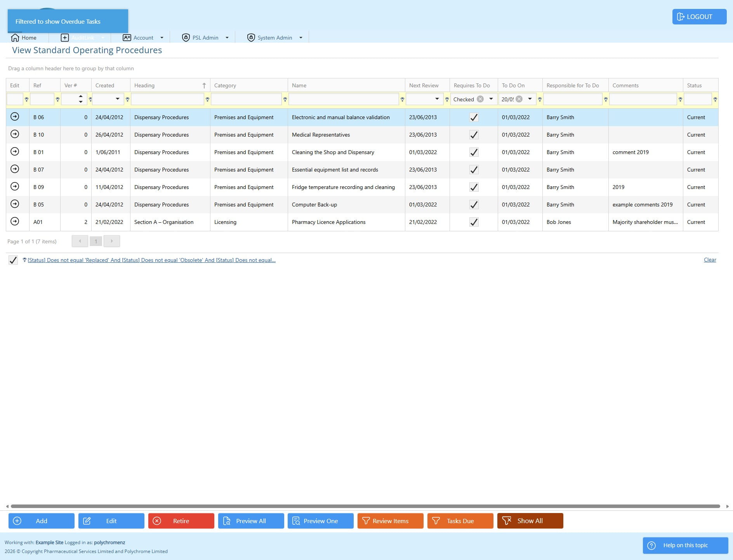Open the Next Review filter dropdown

point(437,99)
